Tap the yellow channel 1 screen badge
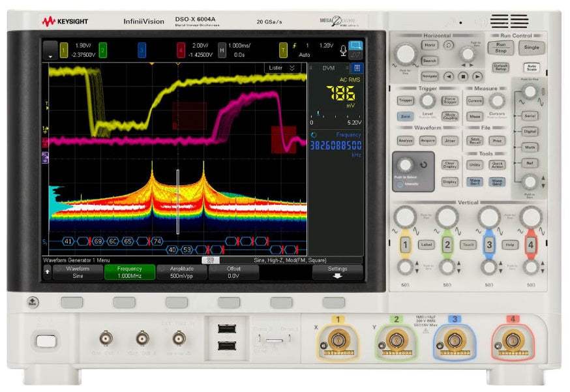This screenshot has width=570, height=392. (63, 50)
